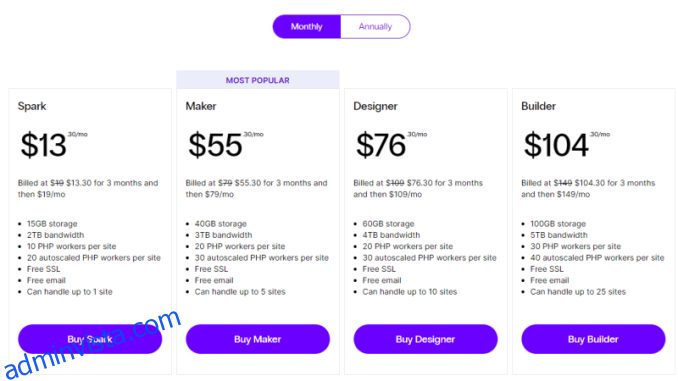Viewport: 678px width, 381px height.
Task: Switch billing to Annually
Action: (375, 26)
